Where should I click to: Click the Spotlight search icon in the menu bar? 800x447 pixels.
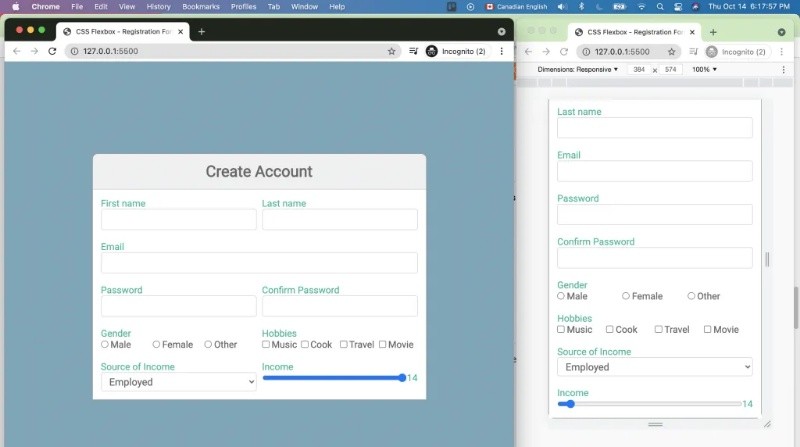660,7
